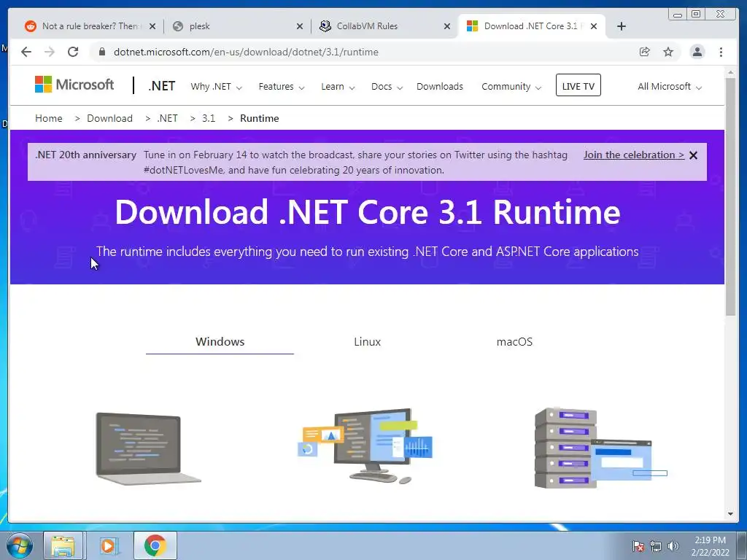Screen dimensions: 747x560
Task: Switch to the CollabVM Rules tab
Action: point(384,26)
